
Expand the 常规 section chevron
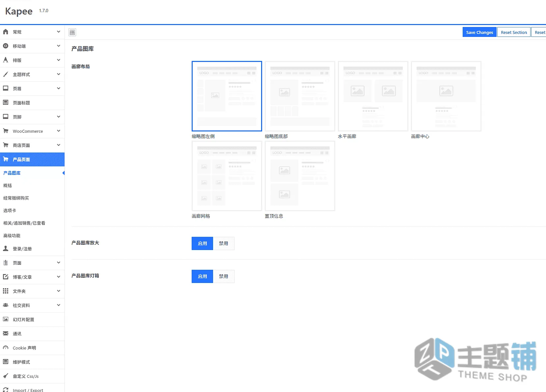[x=59, y=32]
